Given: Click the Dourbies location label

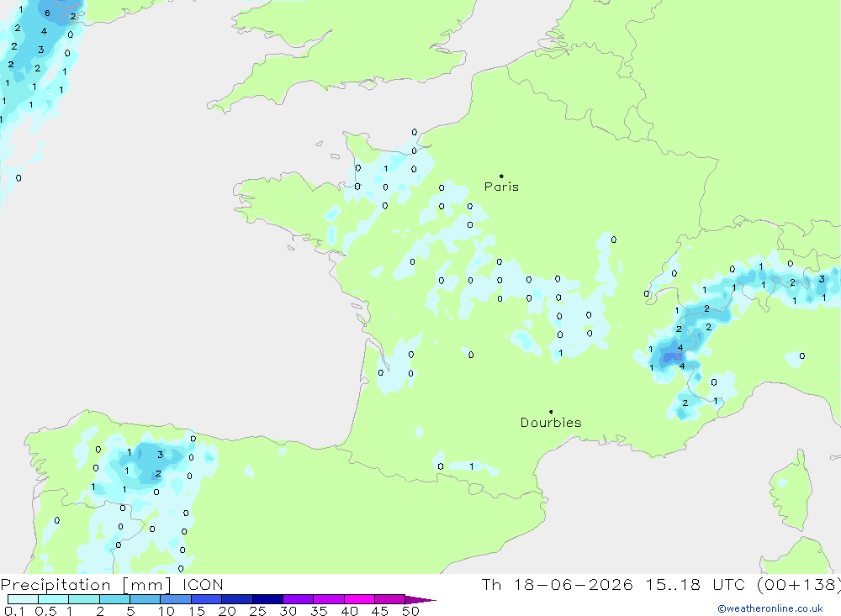Looking at the screenshot, I should point(551,423).
